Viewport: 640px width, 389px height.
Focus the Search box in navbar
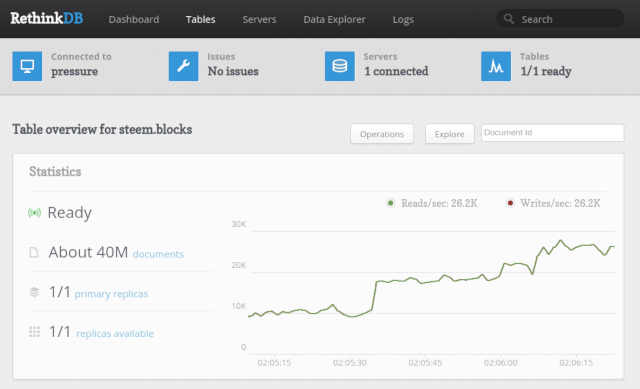[560, 19]
